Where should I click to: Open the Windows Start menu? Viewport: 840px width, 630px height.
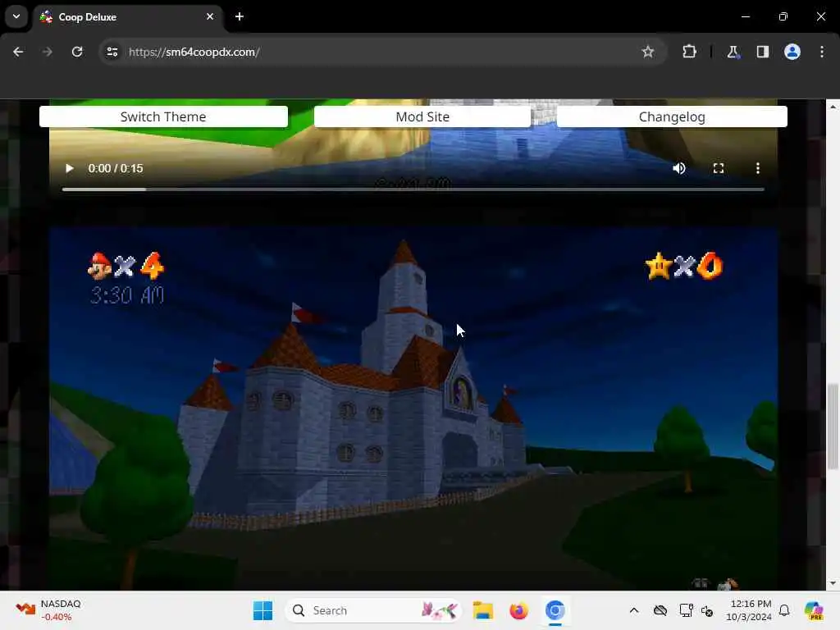pos(262,610)
